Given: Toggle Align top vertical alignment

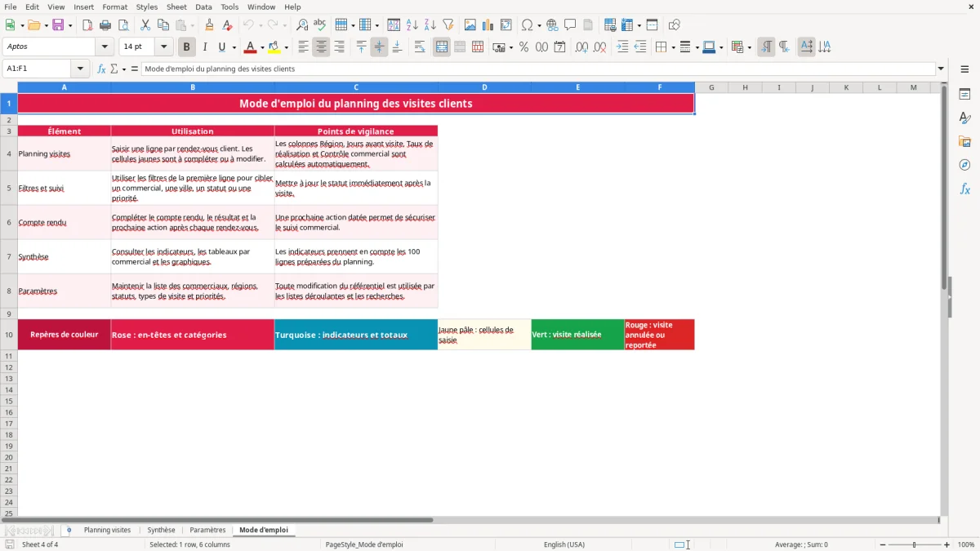Looking at the screenshot, I should tap(361, 47).
